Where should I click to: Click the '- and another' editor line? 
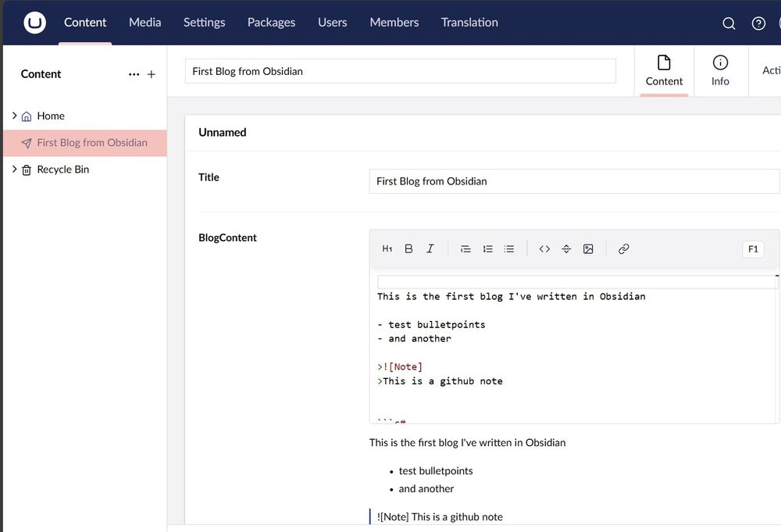(x=415, y=339)
